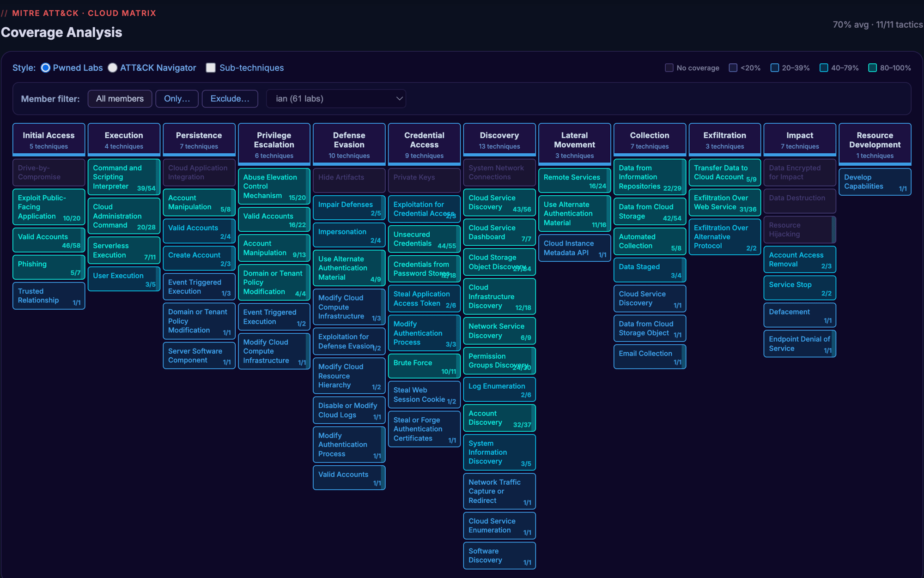The height and width of the screenshot is (578, 924).
Task: Click Disable or Modify Cloud Logs card
Action: pos(349,410)
